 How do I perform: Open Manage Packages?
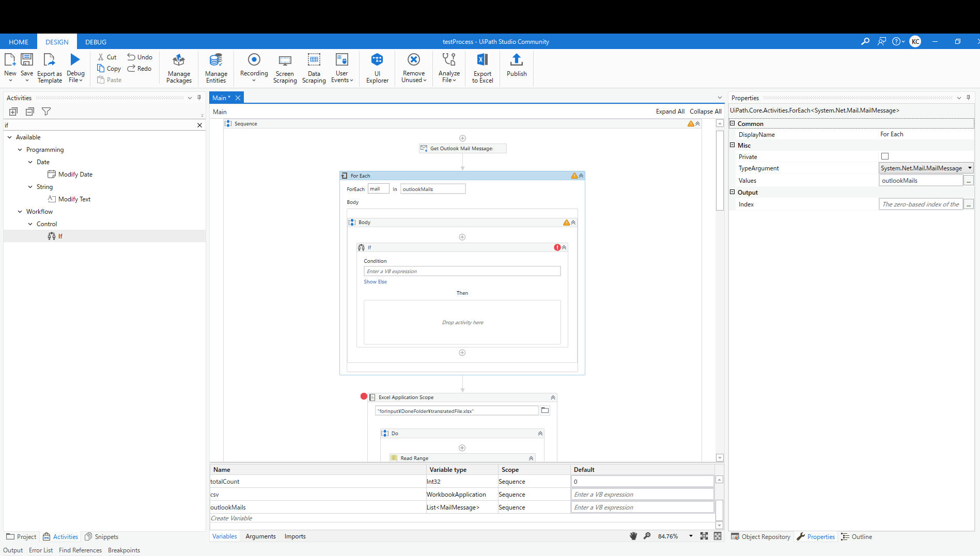tap(179, 68)
